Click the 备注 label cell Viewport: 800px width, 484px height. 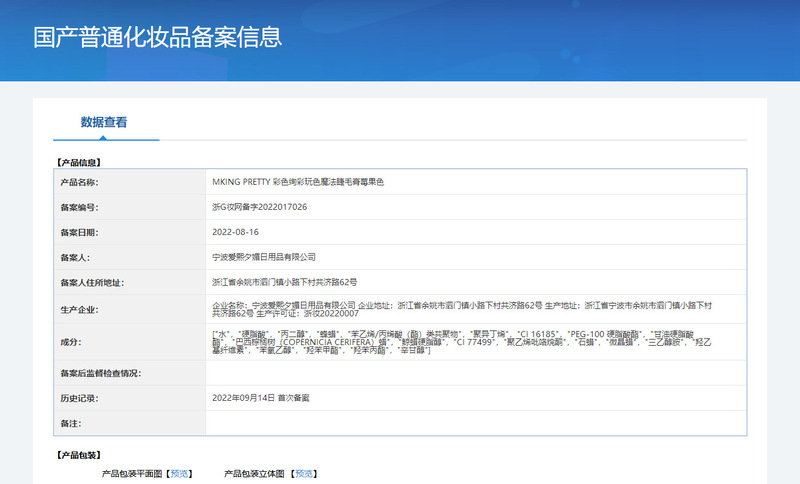(130, 423)
